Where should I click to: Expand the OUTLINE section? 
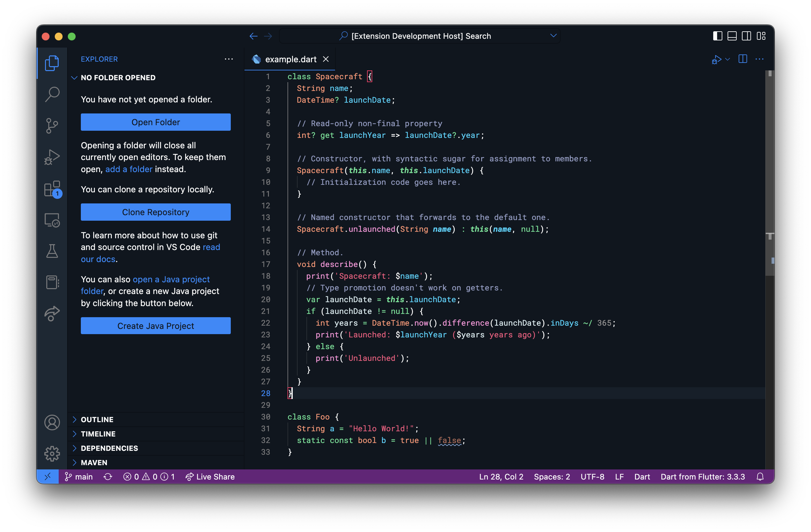pos(97,420)
